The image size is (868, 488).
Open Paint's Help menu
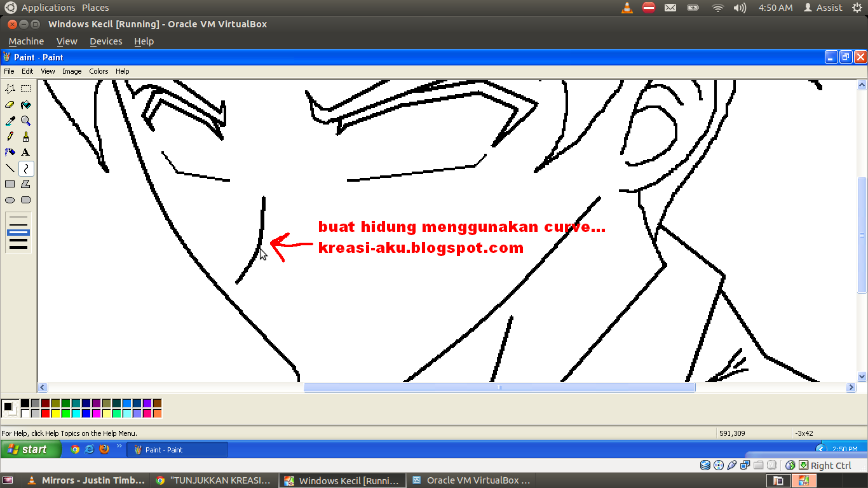coord(123,71)
